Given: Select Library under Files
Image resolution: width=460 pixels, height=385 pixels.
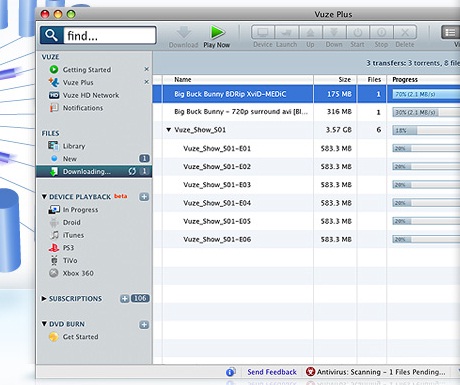Looking at the screenshot, I should point(74,146).
